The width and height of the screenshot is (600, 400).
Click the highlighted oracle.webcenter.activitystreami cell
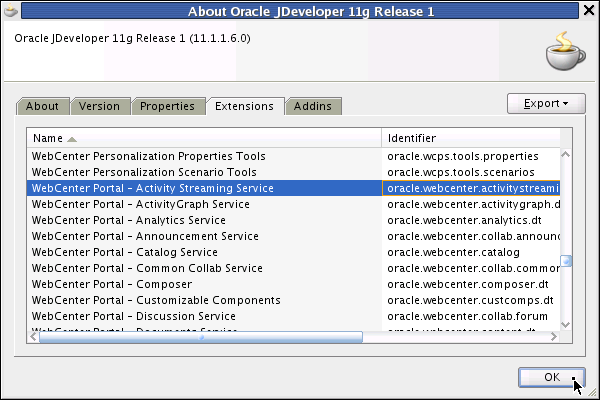click(x=471, y=188)
